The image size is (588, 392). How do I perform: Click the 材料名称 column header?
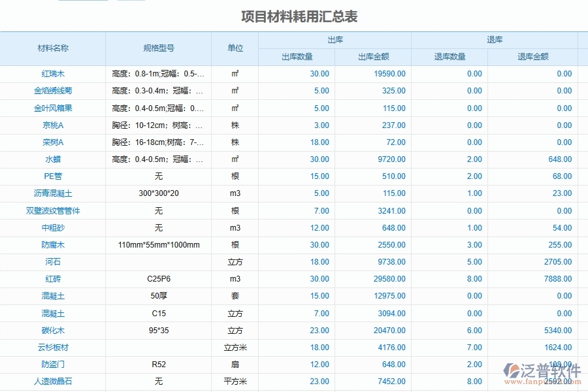52,48
